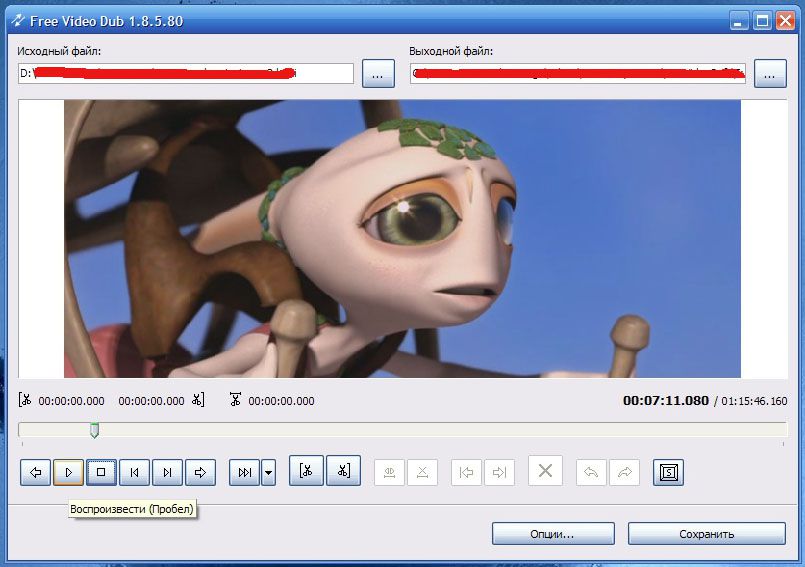Click the Сохранить save button

point(706,534)
